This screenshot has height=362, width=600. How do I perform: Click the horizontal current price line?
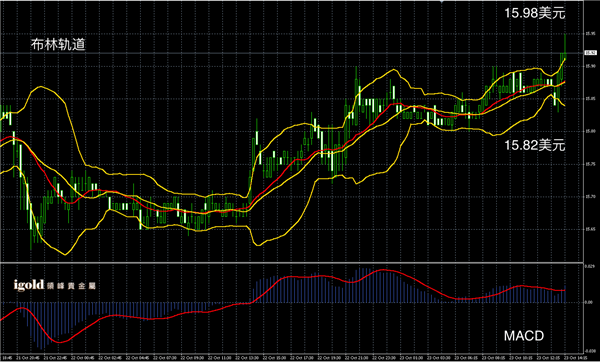[292, 53]
